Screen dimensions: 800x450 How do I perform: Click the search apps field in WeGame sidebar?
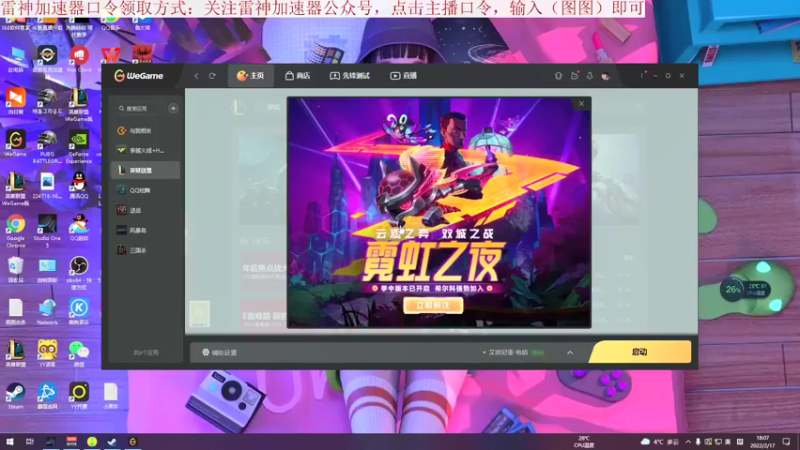(139, 108)
